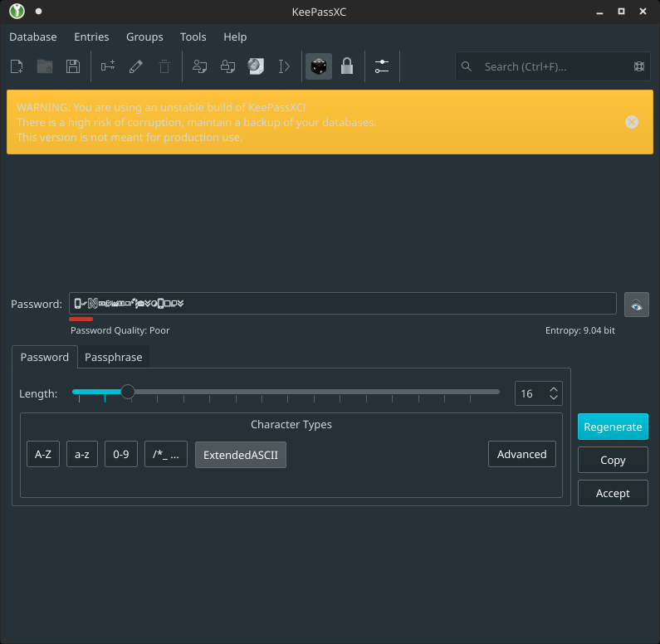Click the Length slider handle

pos(128,392)
